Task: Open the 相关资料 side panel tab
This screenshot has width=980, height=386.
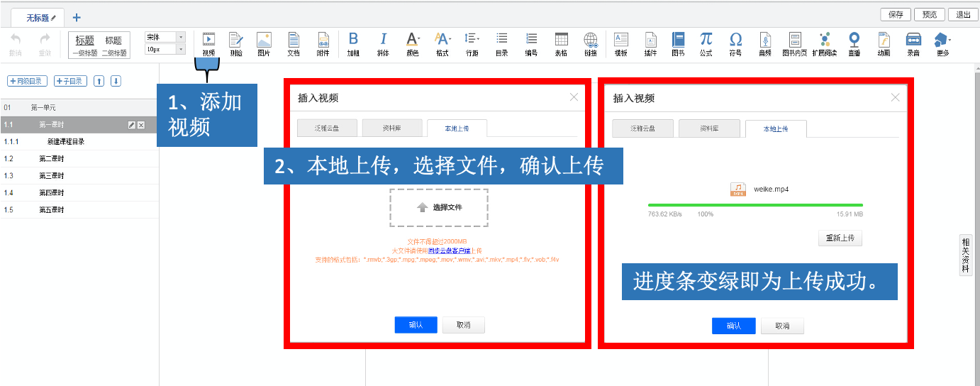Action: pyautogui.click(x=966, y=254)
